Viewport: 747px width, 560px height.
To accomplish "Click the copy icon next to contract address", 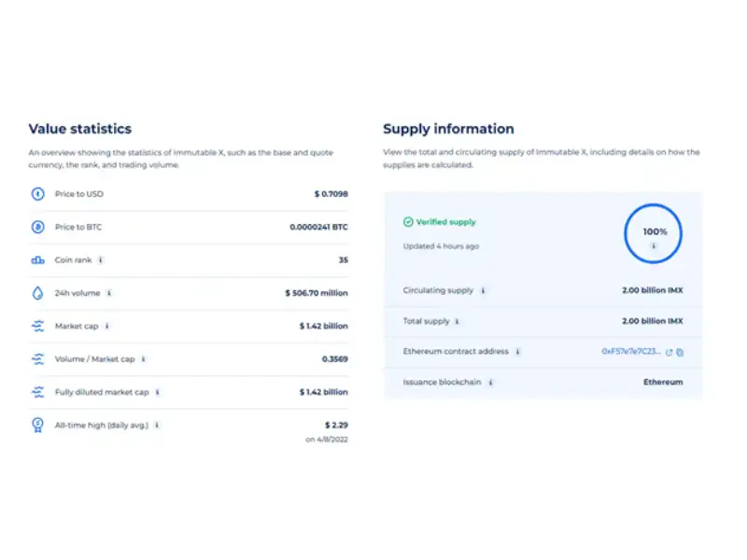I will [680, 353].
